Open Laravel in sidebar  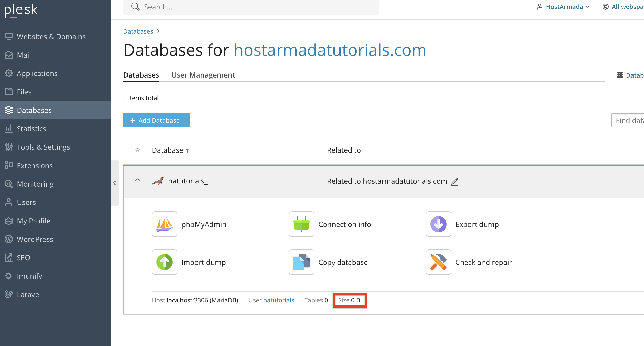55,295
